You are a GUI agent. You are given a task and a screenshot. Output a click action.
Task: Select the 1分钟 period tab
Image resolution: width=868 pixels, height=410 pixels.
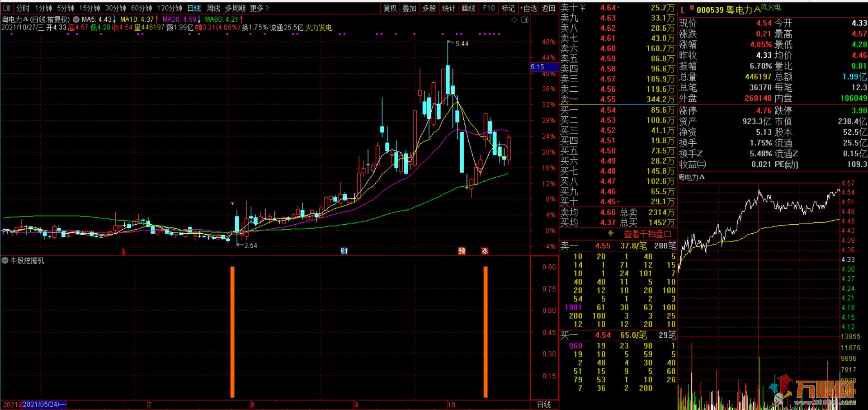pos(43,8)
